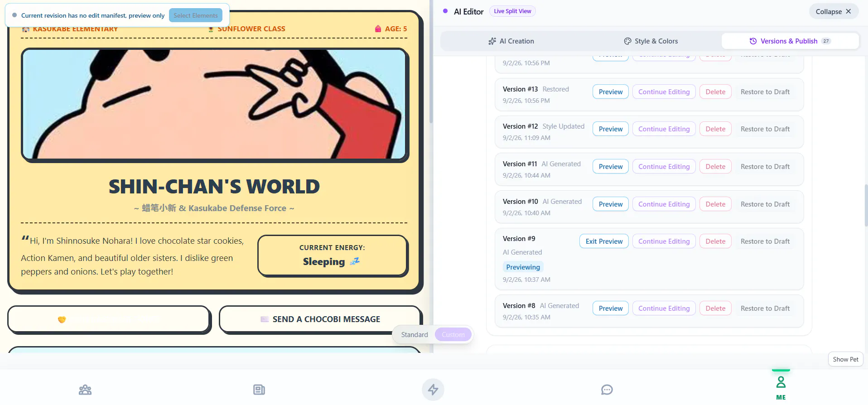This screenshot has width=868, height=405.
Task: Preview Version #13
Action: click(x=611, y=92)
